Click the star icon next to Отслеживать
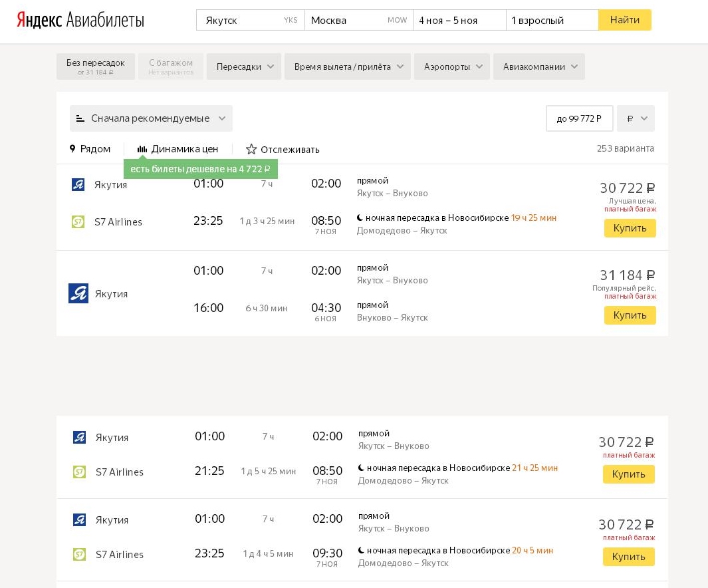 pos(251,149)
